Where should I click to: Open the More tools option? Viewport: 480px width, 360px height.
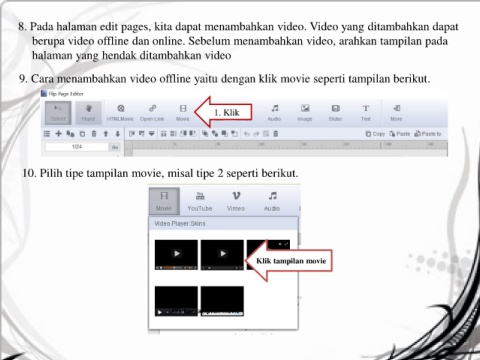(x=396, y=113)
